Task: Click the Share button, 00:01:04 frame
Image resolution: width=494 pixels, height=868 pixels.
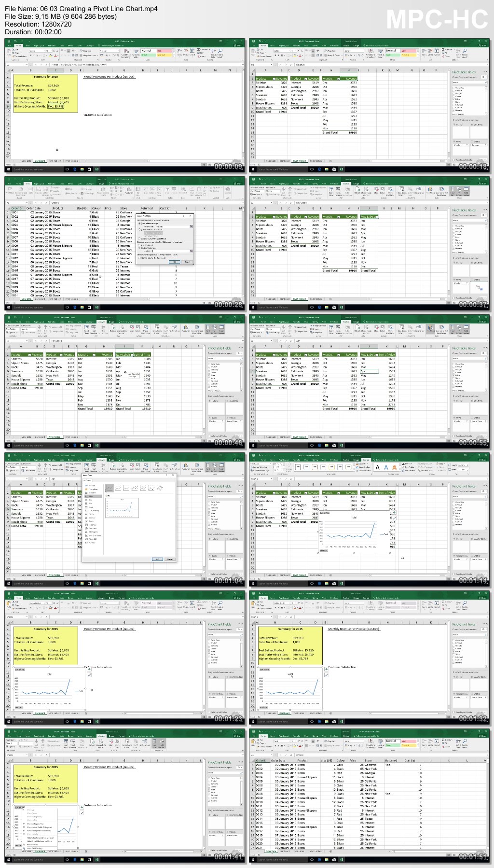Action: (x=238, y=460)
